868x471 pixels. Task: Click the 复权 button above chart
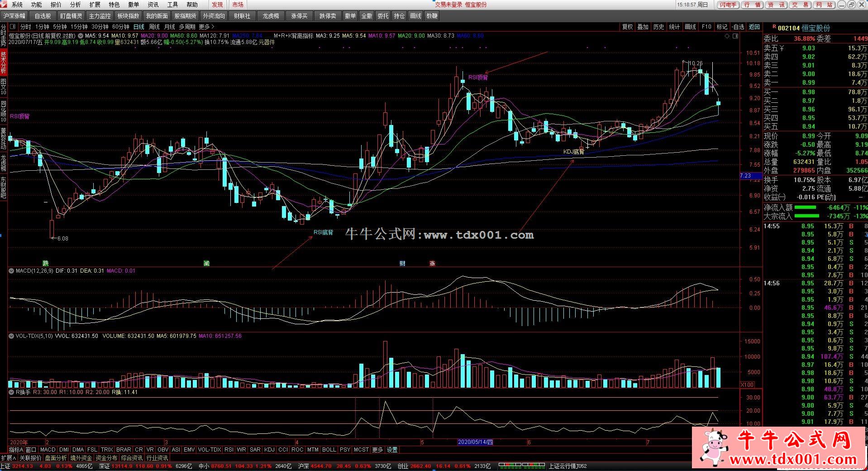click(x=627, y=27)
